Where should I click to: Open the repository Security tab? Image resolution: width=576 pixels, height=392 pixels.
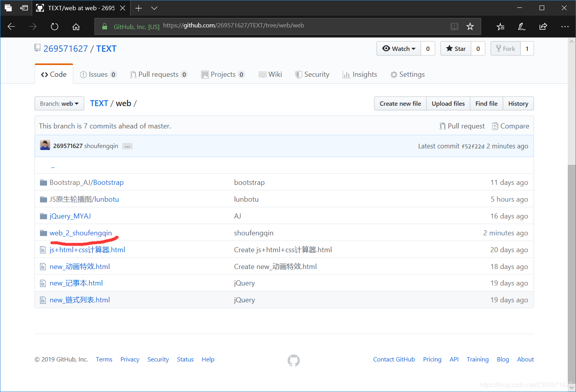click(312, 74)
